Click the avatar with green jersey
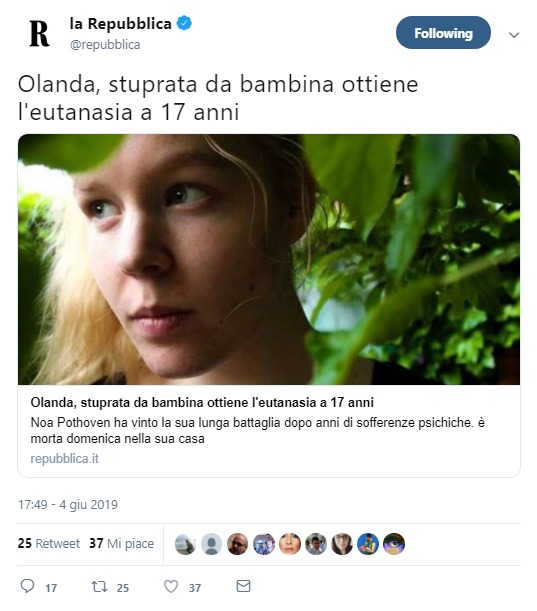 (368, 544)
